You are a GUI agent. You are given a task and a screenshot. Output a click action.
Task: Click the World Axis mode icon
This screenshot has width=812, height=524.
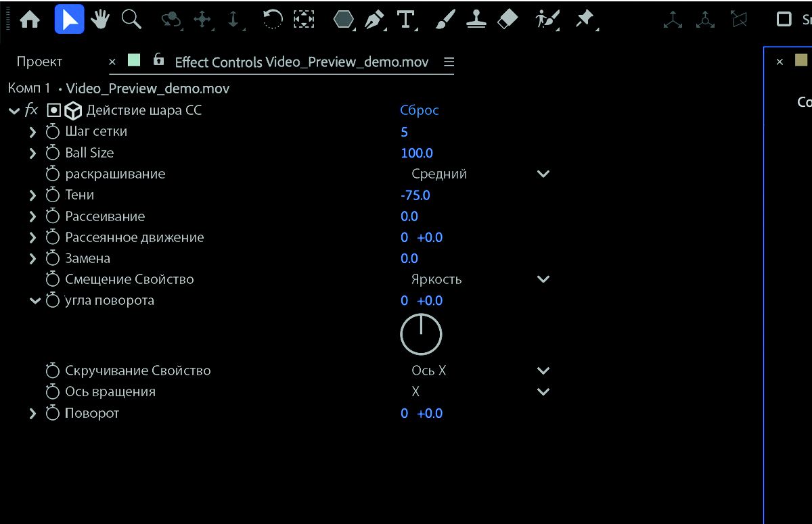point(706,20)
